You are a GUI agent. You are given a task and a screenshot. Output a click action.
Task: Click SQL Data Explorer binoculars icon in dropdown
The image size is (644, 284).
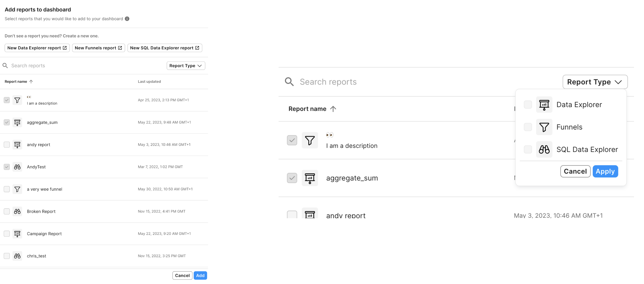click(x=544, y=149)
